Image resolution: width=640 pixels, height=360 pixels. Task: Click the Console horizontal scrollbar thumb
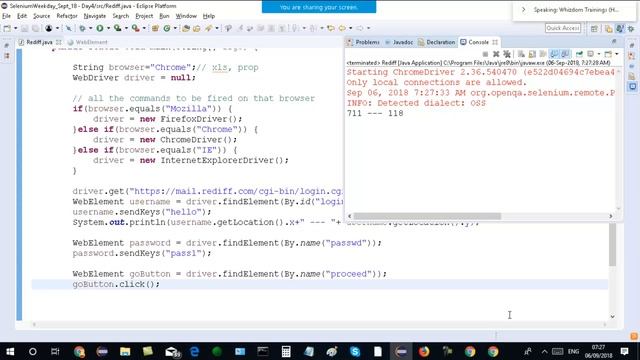tap(427, 216)
